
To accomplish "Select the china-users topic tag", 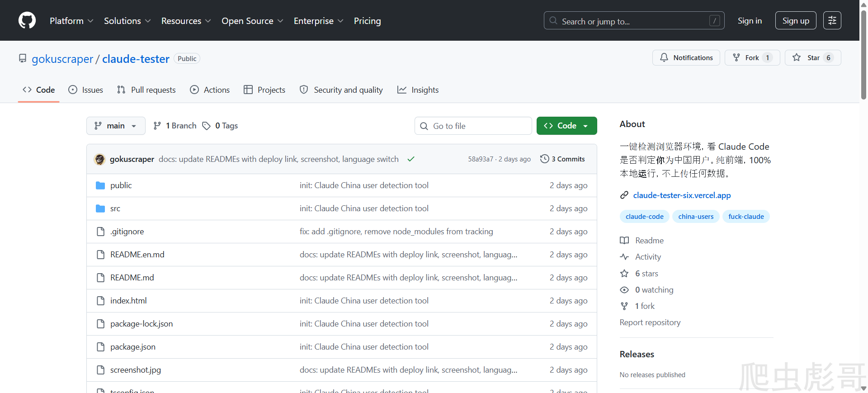I will [x=696, y=217].
